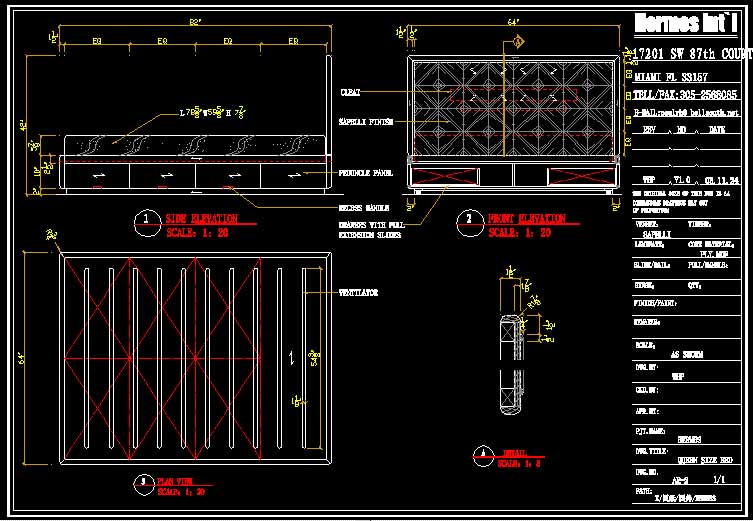Click the circled A detail marker

pos(484,456)
